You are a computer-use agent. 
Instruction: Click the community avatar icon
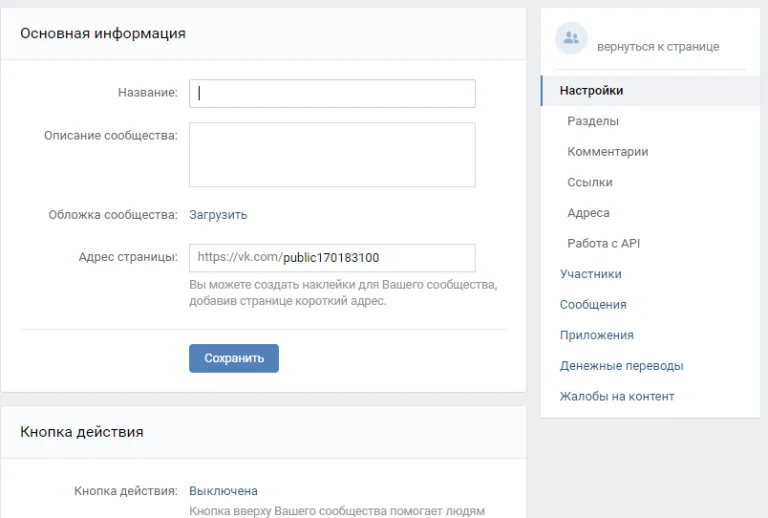click(571, 38)
